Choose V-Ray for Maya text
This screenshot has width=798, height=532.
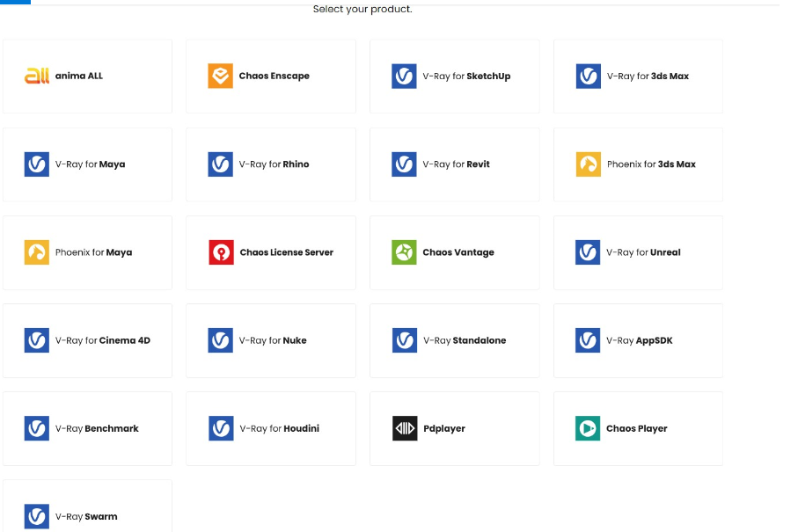[90, 164]
